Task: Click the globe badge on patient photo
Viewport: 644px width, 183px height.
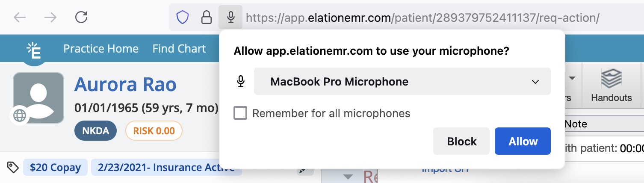Action: (x=20, y=115)
